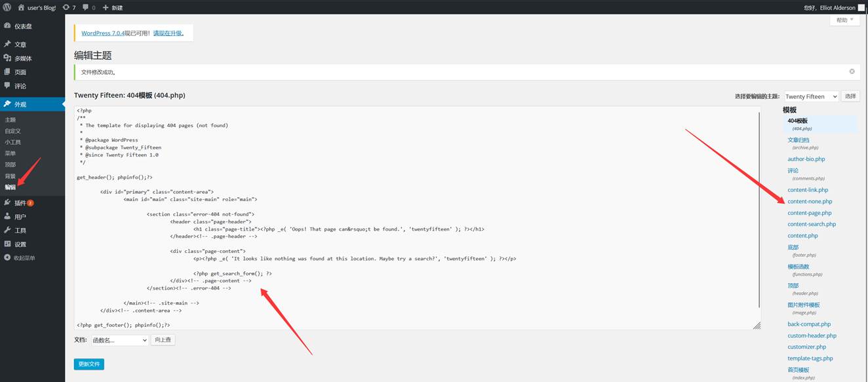Viewport: 868px width, 382px height.
Task: Collapse sidebar with 收起菜单 icon
Action: (x=7, y=258)
